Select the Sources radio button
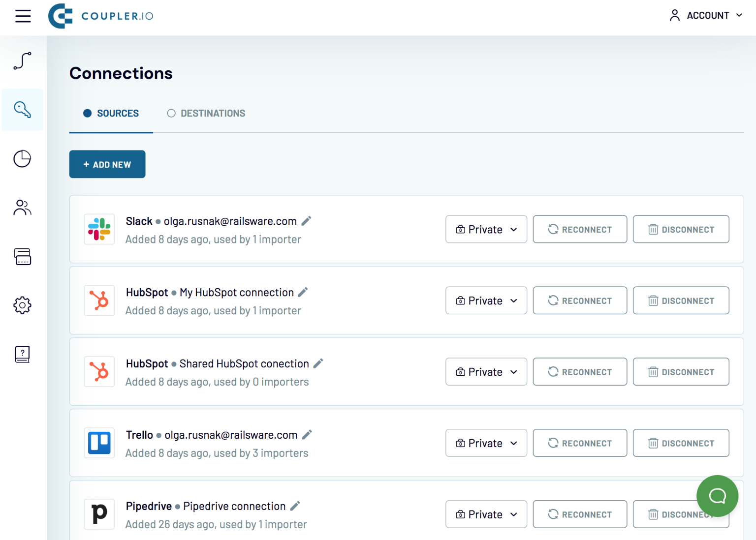Image resolution: width=756 pixels, height=540 pixels. click(x=87, y=113)
